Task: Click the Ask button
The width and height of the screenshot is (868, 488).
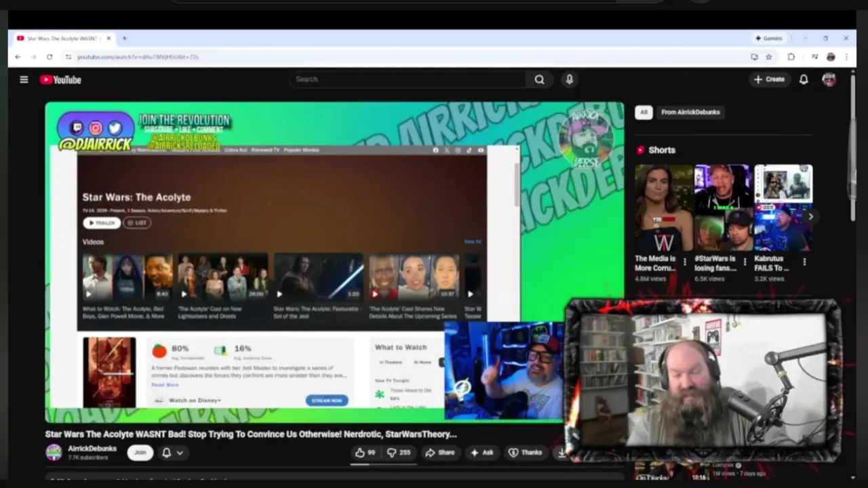Action: coord(482,452)
